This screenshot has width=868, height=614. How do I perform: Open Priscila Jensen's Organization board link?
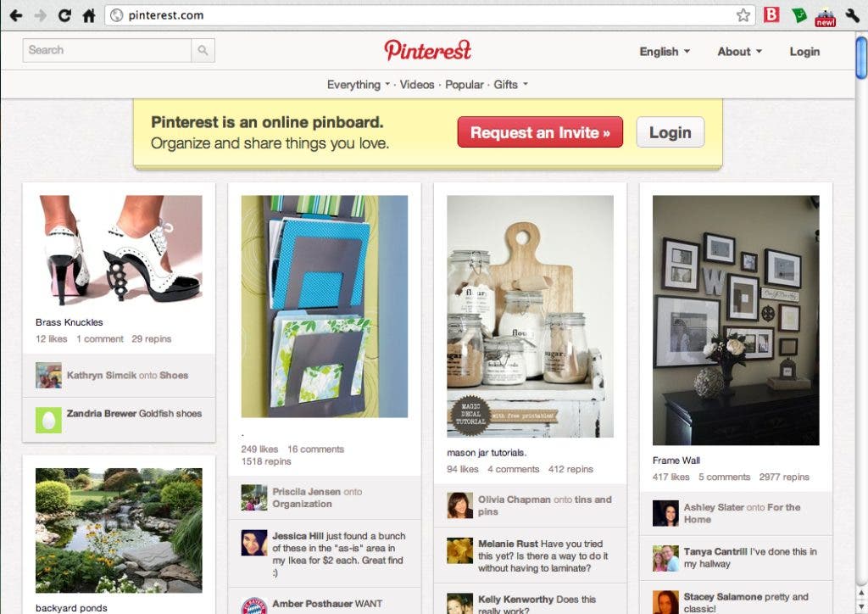302,504
